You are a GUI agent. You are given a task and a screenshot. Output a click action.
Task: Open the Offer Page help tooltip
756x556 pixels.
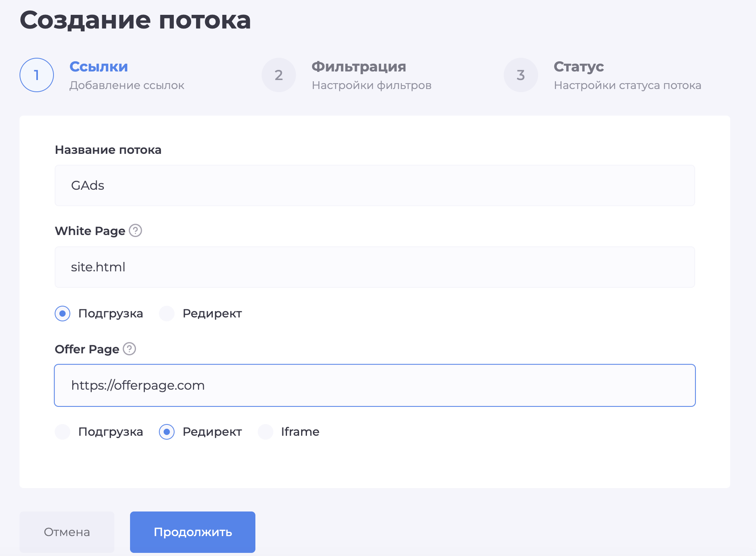(x=129, y=349)
